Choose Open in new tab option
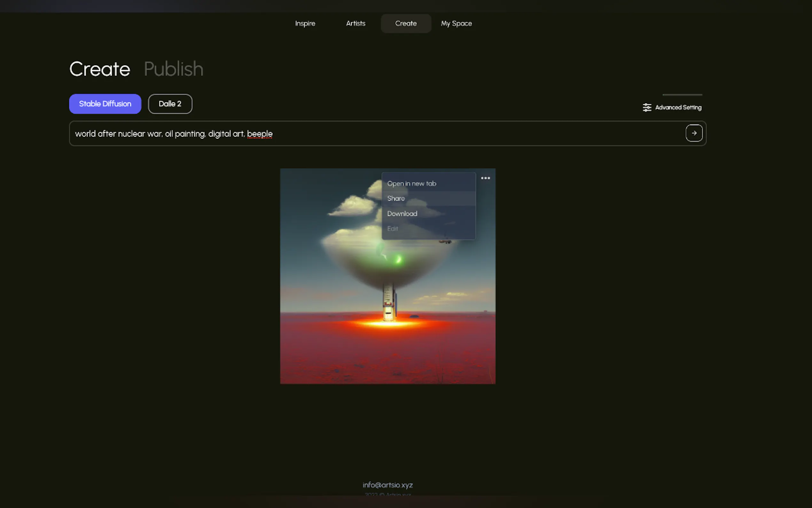 [411, 183]
